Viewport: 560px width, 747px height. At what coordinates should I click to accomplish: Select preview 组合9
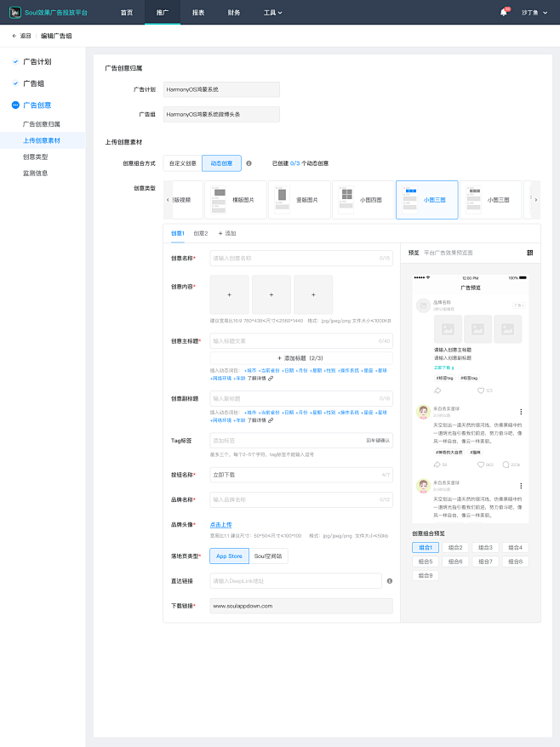coord(426,575)
